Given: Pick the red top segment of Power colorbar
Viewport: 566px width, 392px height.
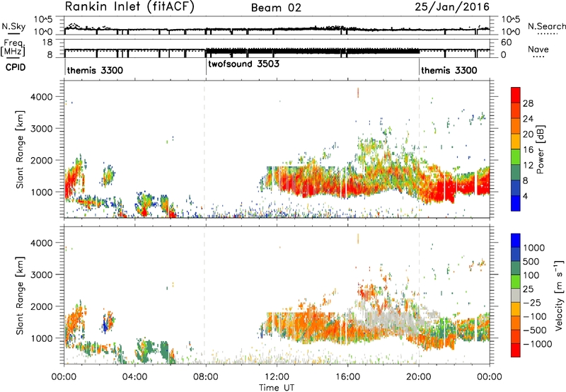Looking at the screenshot, I should coord(516,95).
